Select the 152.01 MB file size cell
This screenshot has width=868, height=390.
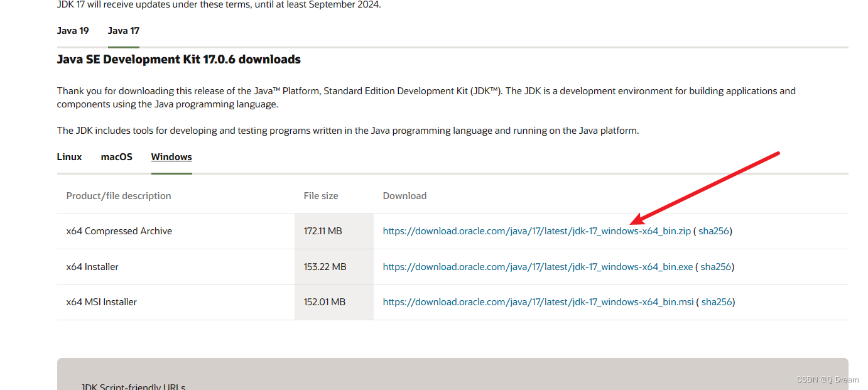click(324, 302)
